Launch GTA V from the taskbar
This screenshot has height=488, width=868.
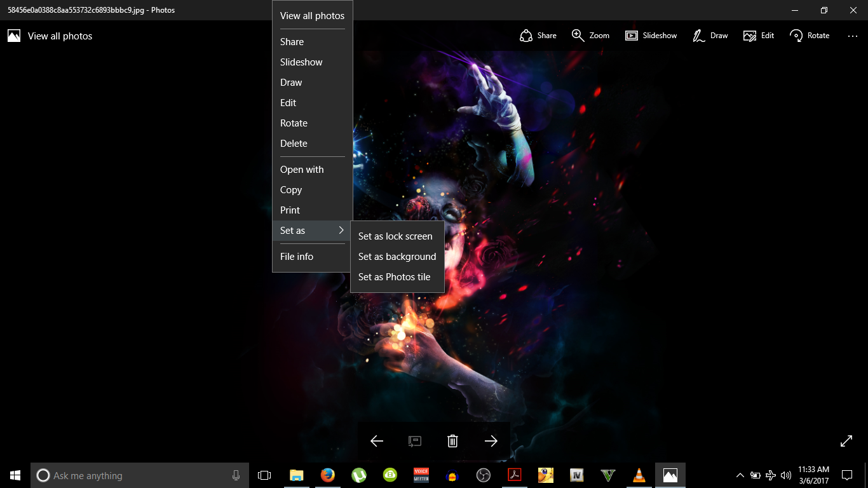click(x=608, y=475)
